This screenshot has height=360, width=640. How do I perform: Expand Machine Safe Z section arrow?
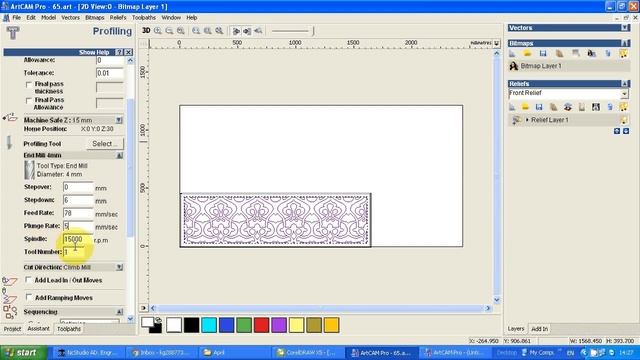tap(119, 120)
